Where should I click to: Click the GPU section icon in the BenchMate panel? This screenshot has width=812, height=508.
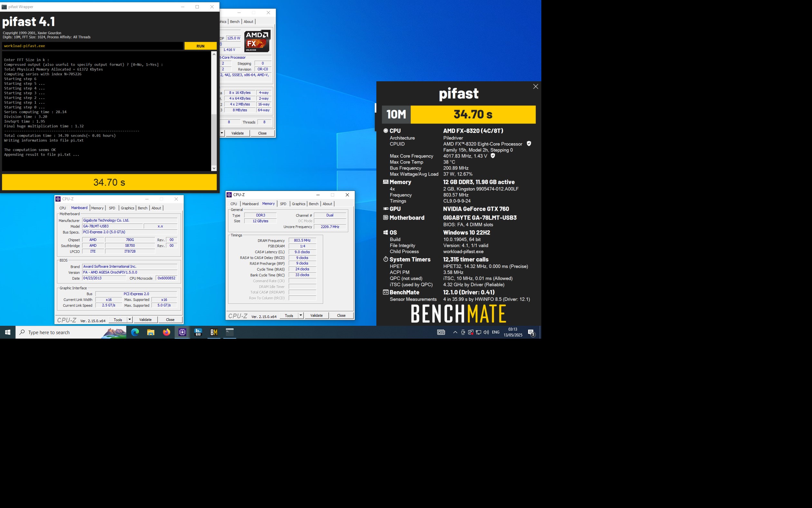coord(385,209)
